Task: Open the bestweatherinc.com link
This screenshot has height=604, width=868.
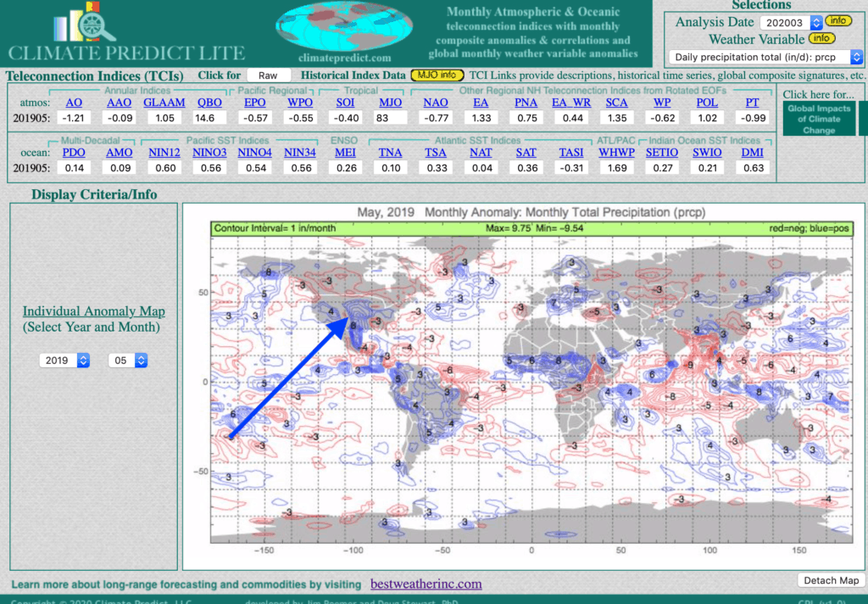Action: pos(426,584)
